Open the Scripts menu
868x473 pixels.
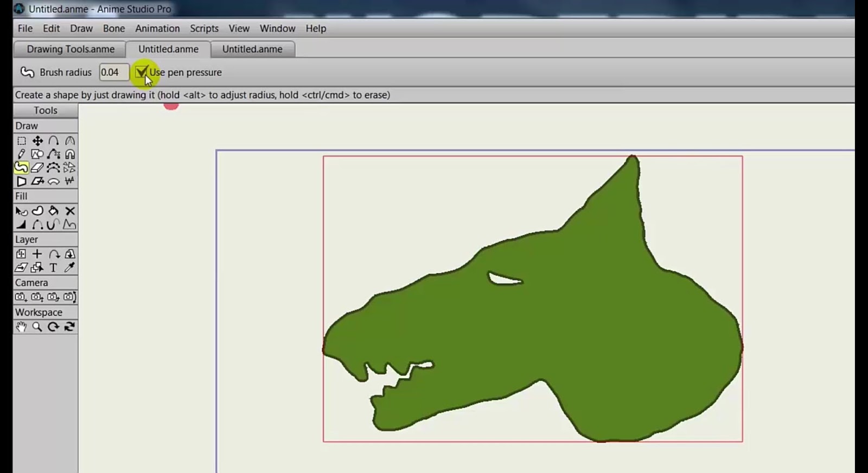(204, 28)
